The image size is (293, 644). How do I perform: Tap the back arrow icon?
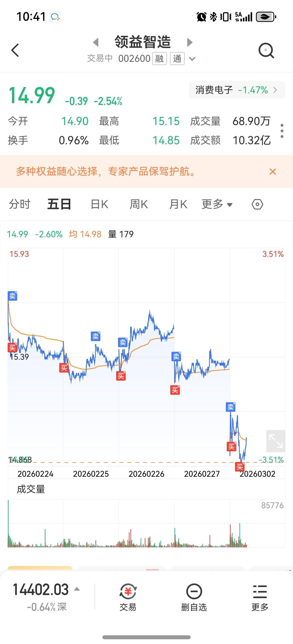[15, 50]
